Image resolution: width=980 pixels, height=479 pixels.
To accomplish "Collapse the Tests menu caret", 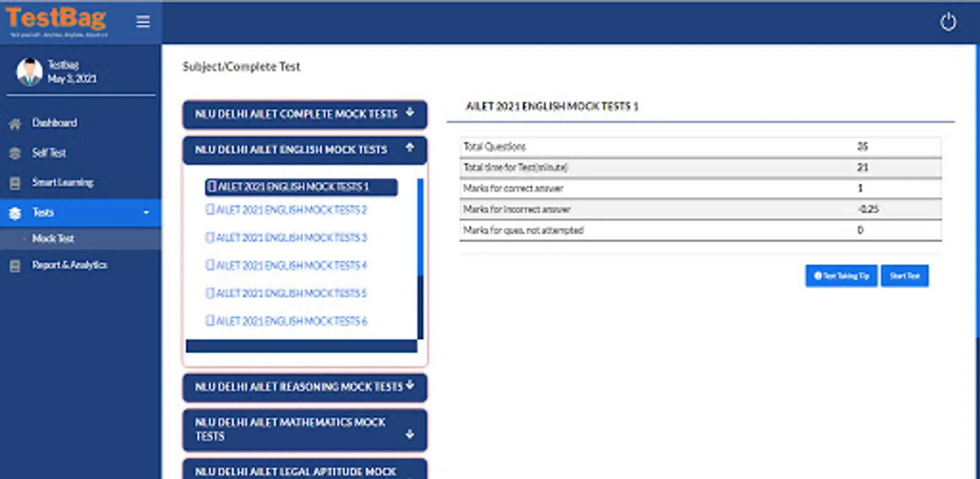I will (x=146, y=213).
